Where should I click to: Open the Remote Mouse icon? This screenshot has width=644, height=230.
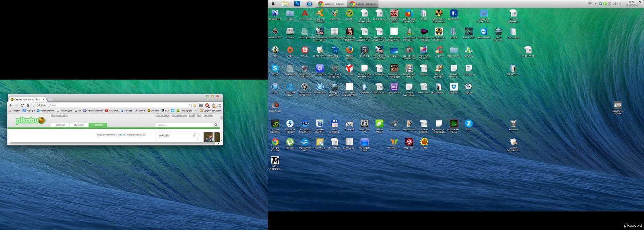click(379, 126)
